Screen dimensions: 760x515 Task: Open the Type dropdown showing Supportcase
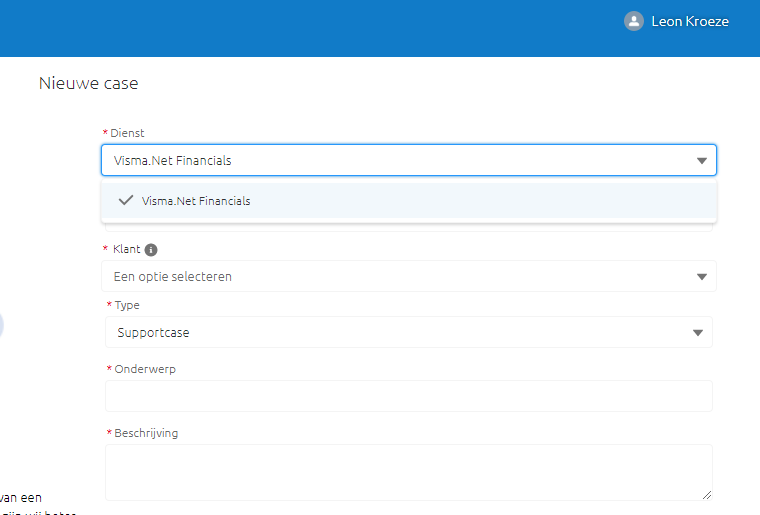[409, 332]
